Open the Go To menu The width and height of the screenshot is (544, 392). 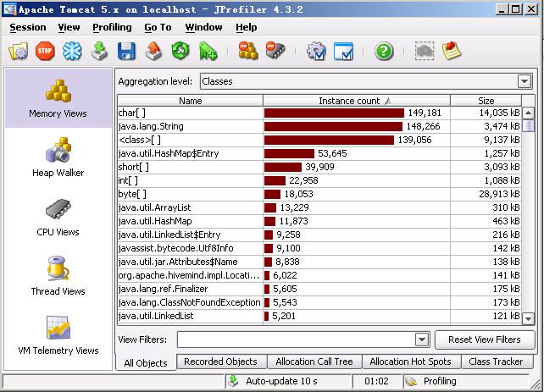[x=158, y=27]
